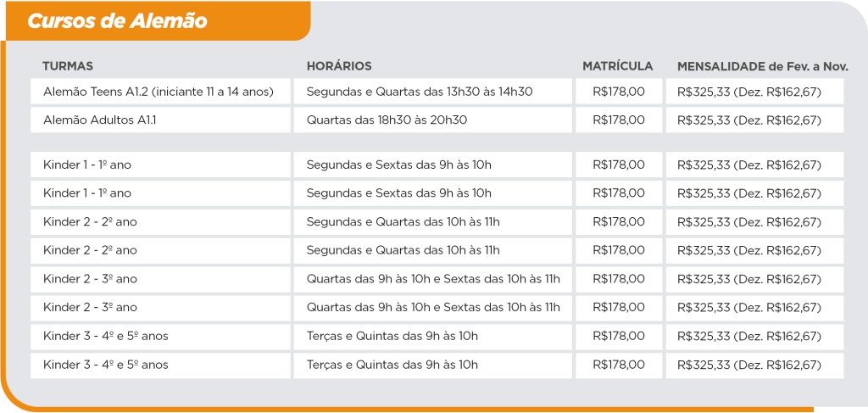This screenshot has width=868, height=413.
Task: Click the monthly fee in the last row
Action: coord(749,366)
